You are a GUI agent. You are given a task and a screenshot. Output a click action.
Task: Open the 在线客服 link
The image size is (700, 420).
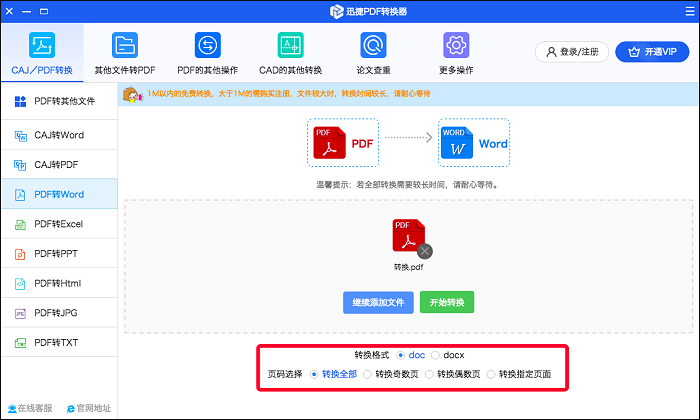pos(30,408)
